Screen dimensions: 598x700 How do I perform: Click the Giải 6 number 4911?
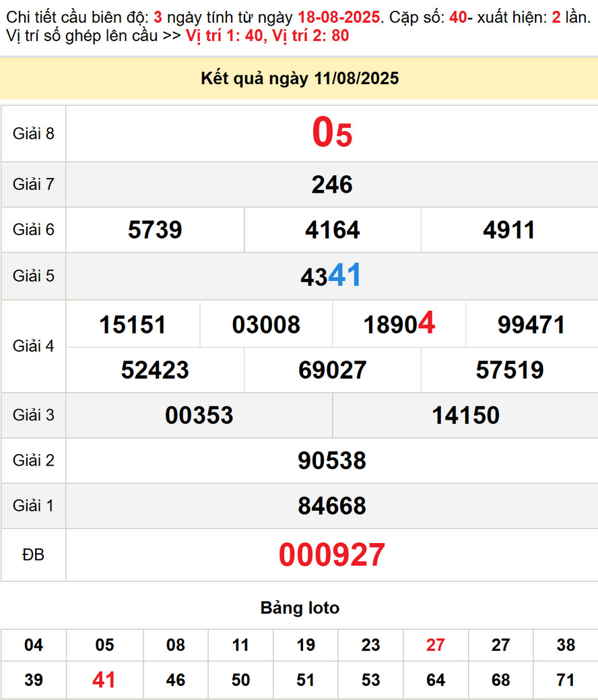[509, 230]
